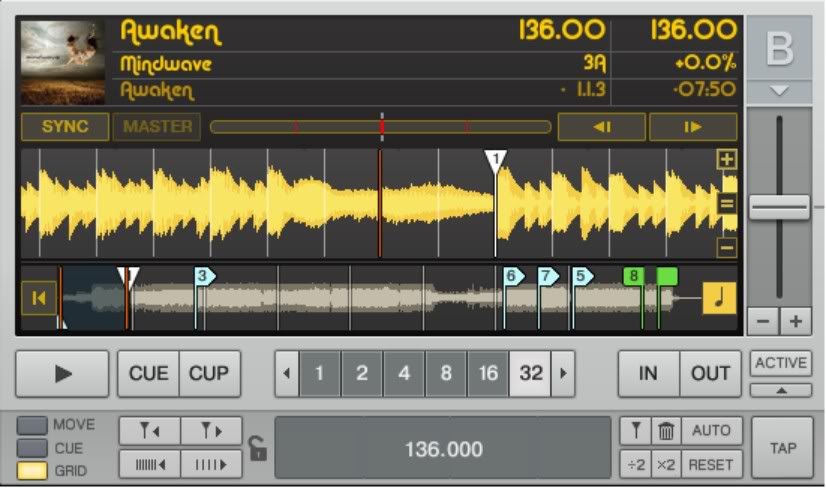Show larger loop sizes with the right arrow
The height and width of the screenshot is (488, 826).
[564, 374]
